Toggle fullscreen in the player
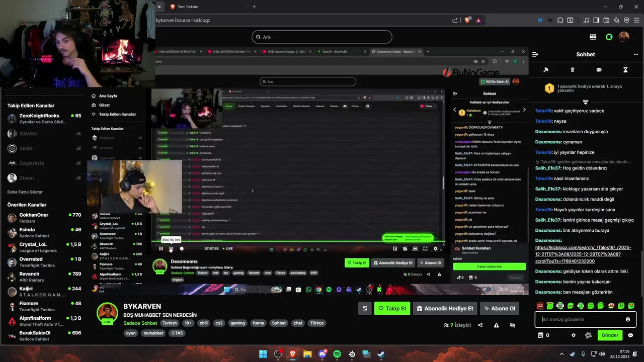Screen dimensions: 644x362 point(425,248)
